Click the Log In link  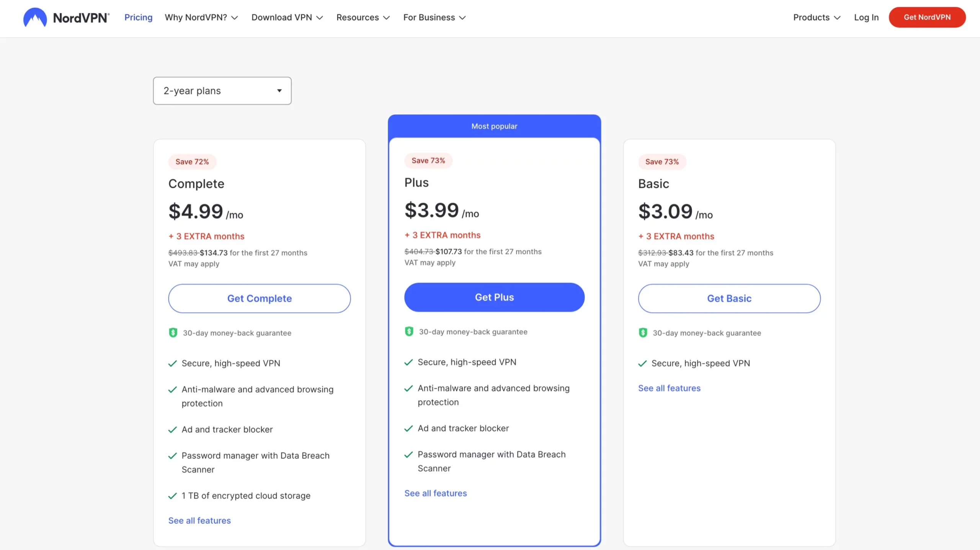[866, 17]
